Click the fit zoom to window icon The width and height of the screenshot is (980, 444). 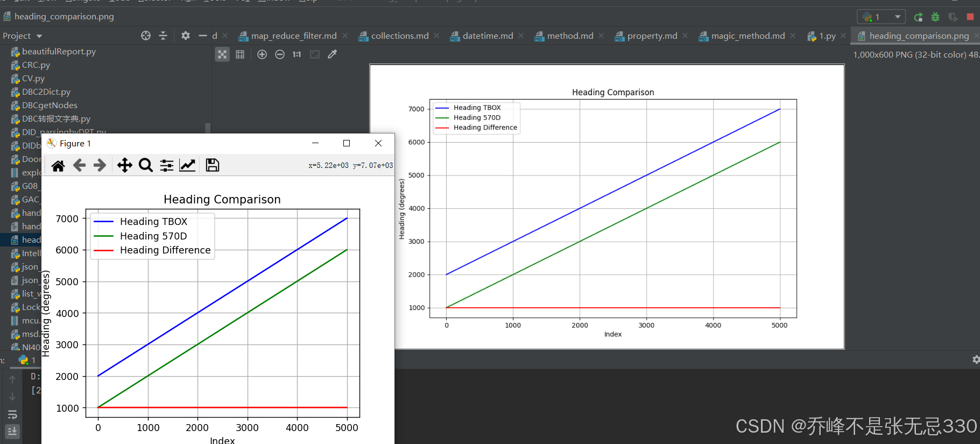click(315, 54)
